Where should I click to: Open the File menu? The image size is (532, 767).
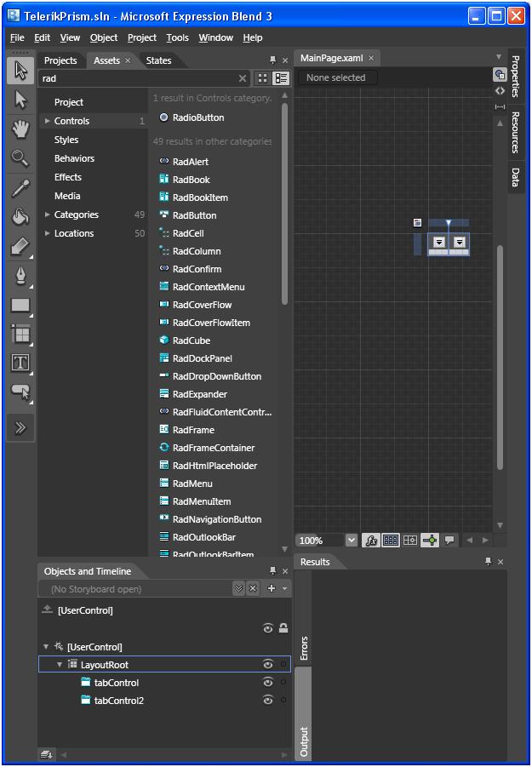[x=17, y=37]
